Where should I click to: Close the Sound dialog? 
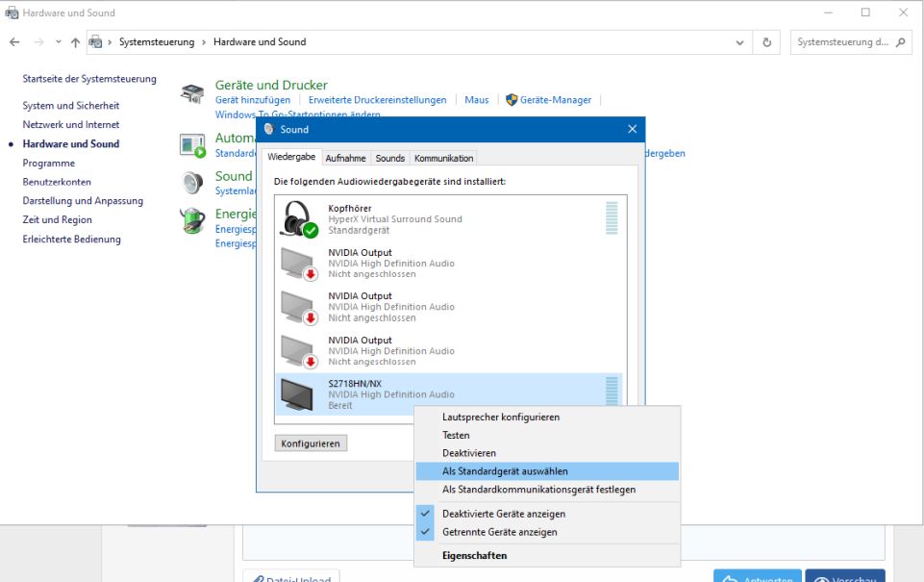pyautogui.click(x=633, y=129)
